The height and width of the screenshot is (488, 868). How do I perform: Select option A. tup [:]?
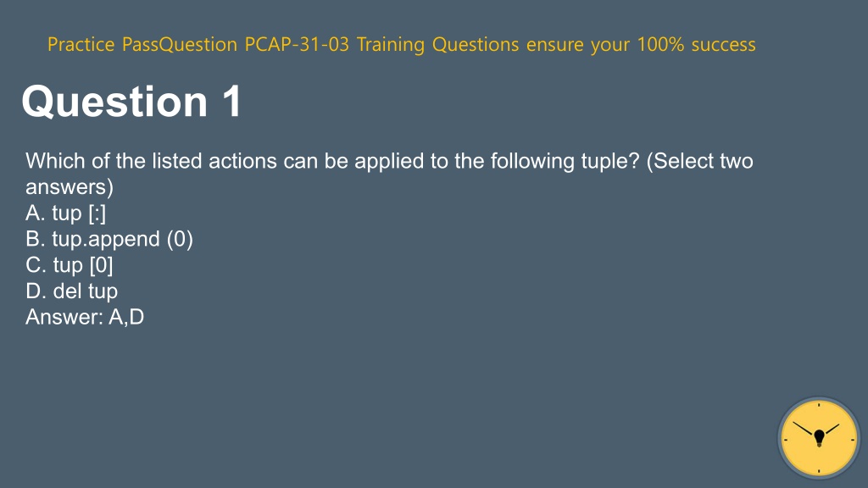tap(65, 213)
